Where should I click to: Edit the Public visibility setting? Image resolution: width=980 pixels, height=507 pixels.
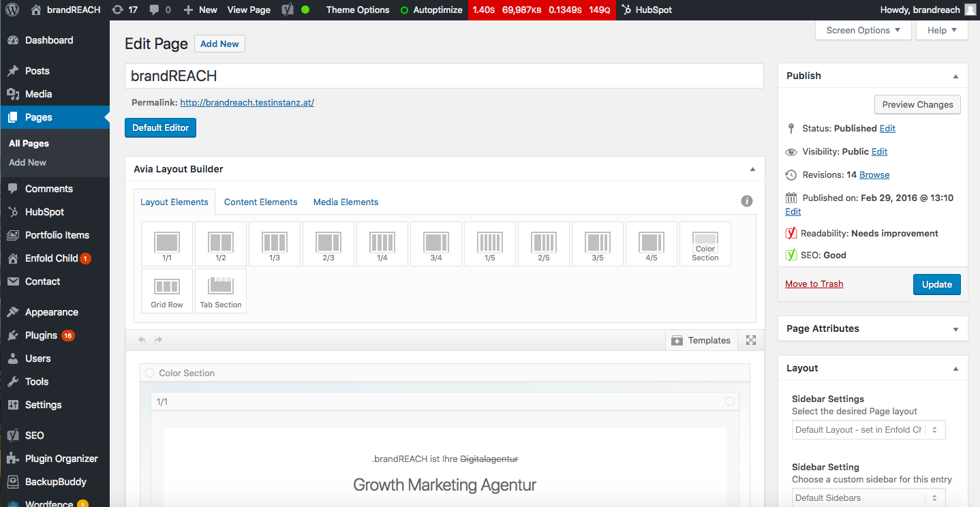point(879,151)
